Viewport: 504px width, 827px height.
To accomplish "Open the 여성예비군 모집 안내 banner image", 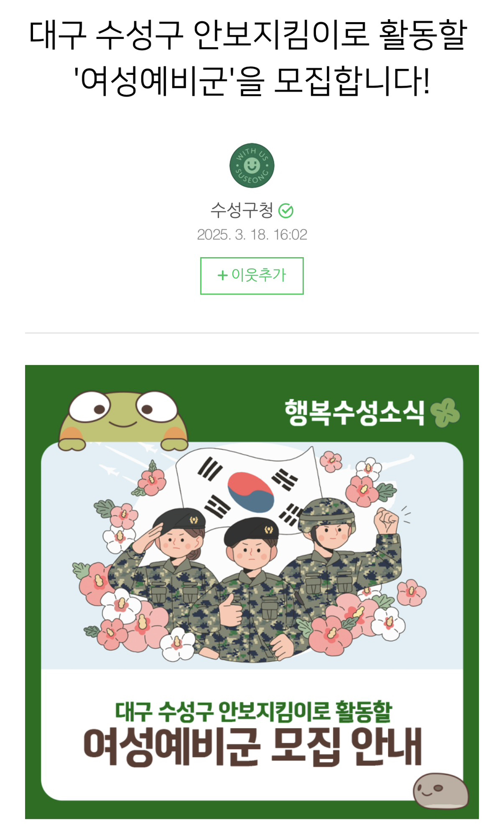I will pyautogui.click(x=252, y=592).
